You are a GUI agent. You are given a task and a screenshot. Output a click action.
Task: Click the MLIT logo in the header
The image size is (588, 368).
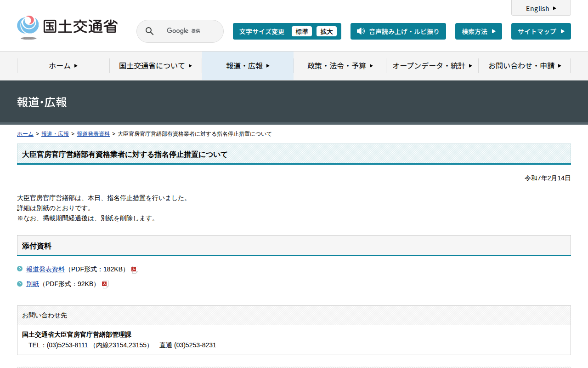(67, 27)
